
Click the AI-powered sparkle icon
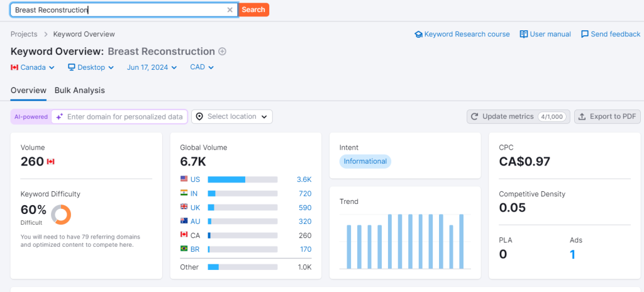59,116
